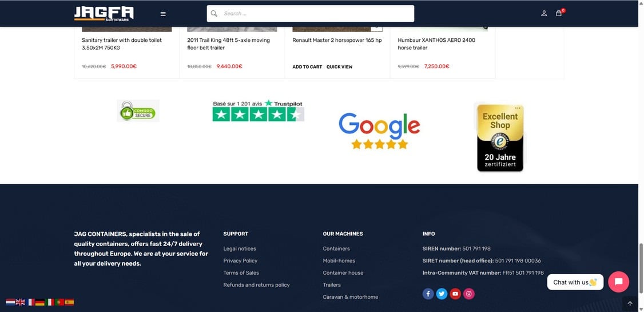Click the 5,990.00€ sale price

tap(124, 66)
